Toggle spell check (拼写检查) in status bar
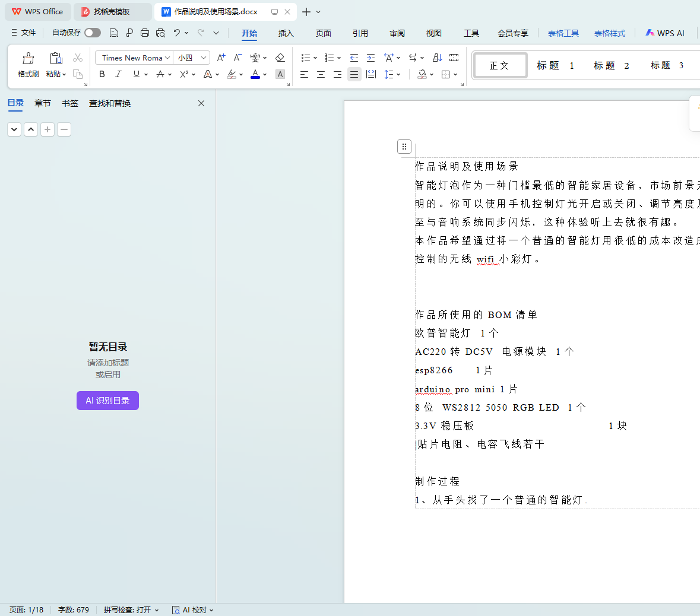 coord(131,609)
